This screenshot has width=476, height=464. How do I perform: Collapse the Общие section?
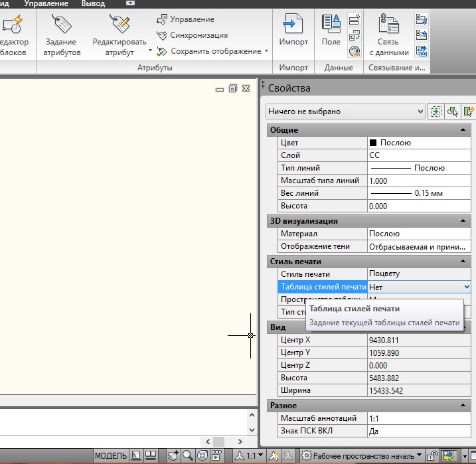point(463,130)
